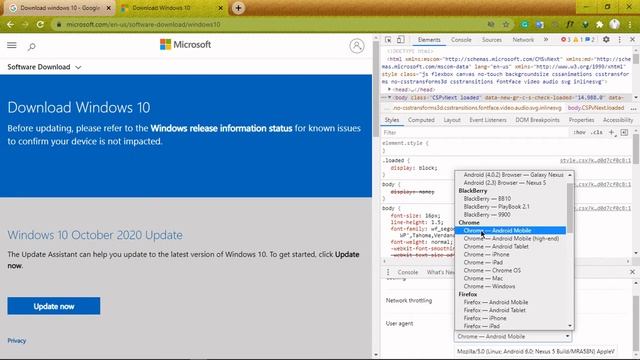This screenshot has height=360, width=640.
Task: Choose BlackBerry — 9900 option
Action: pyautogui.click(x=510, y=214)
